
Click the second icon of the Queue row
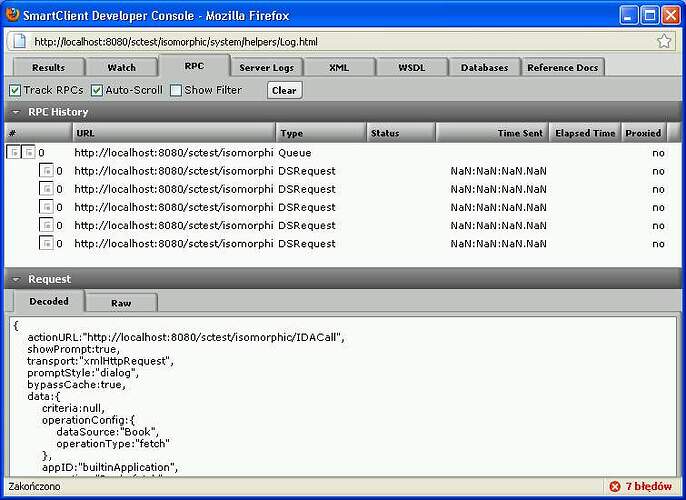tap(28, 153)
